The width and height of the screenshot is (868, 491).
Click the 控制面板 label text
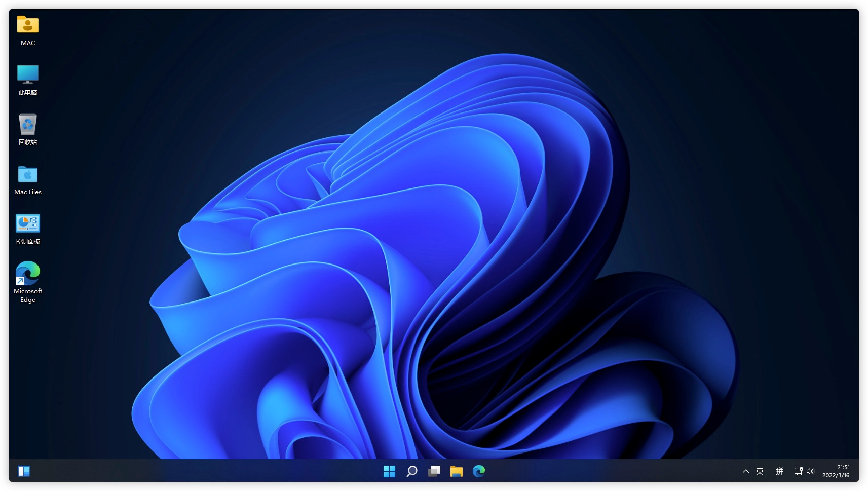coord(28,242)
